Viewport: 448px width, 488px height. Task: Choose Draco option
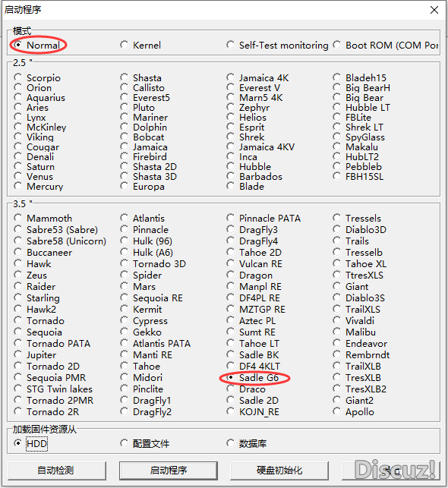230,389
